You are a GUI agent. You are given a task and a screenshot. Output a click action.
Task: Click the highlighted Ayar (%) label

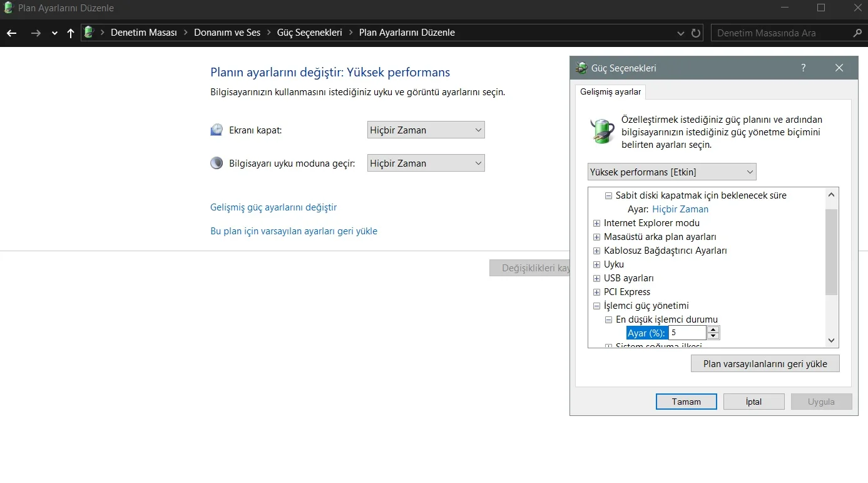[x=646, y=333]
